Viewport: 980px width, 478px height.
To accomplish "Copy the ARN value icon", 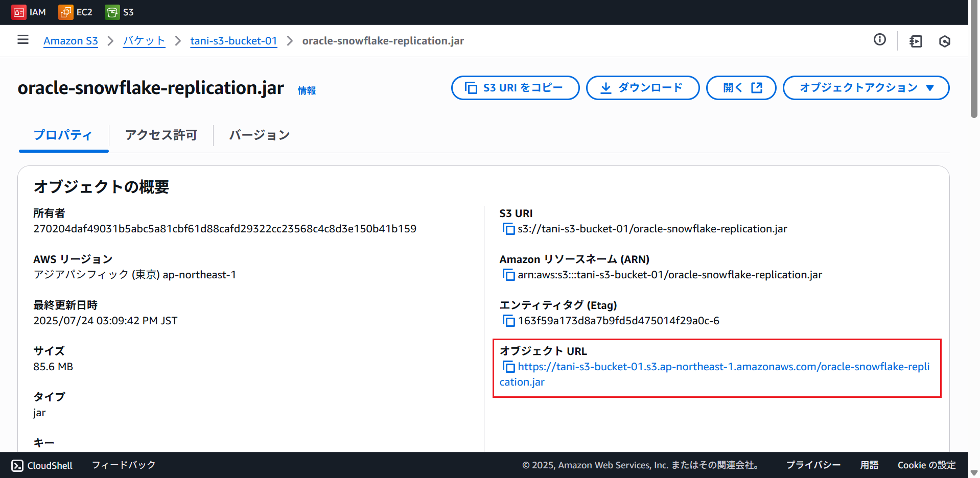I will point(508,275).
